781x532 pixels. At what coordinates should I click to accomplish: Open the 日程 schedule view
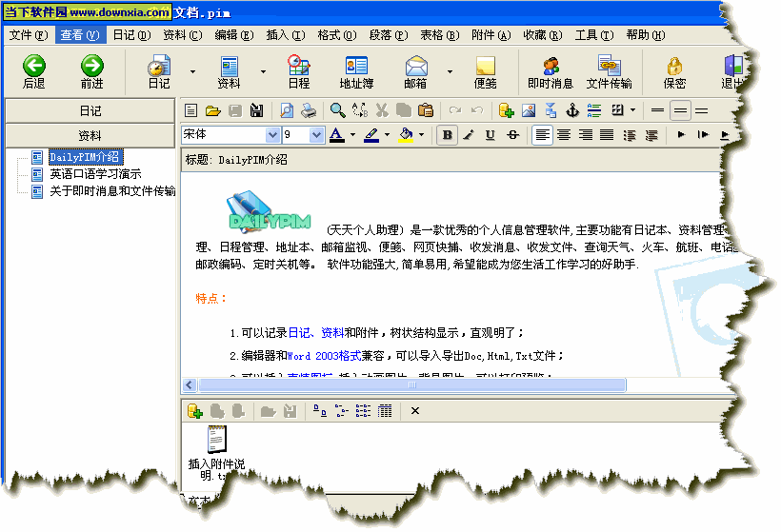click(x=298, y=71)
